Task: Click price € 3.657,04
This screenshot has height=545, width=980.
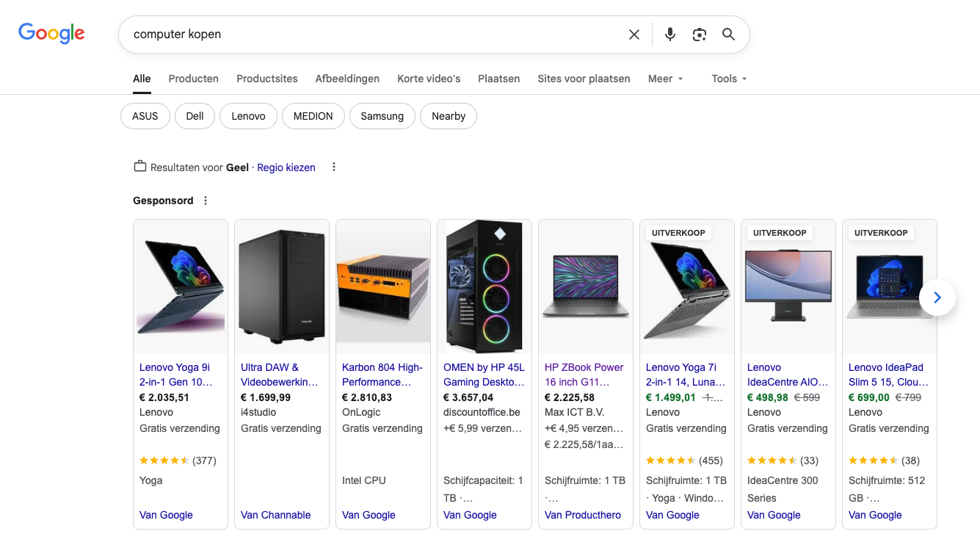Action: [468, 397]
